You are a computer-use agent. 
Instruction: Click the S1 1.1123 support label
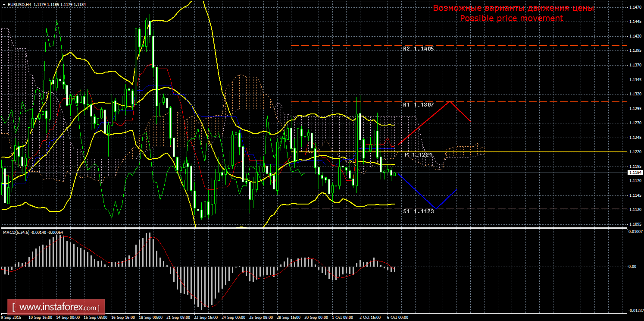pyautogui.click(x=418, y=211)
